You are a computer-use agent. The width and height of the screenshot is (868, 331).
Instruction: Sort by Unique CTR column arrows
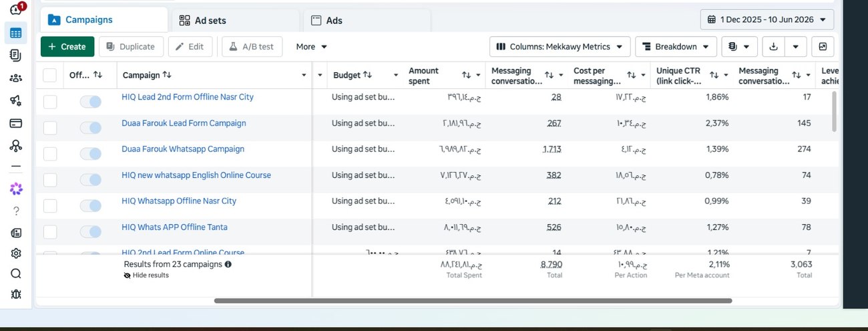coord(714,76)
